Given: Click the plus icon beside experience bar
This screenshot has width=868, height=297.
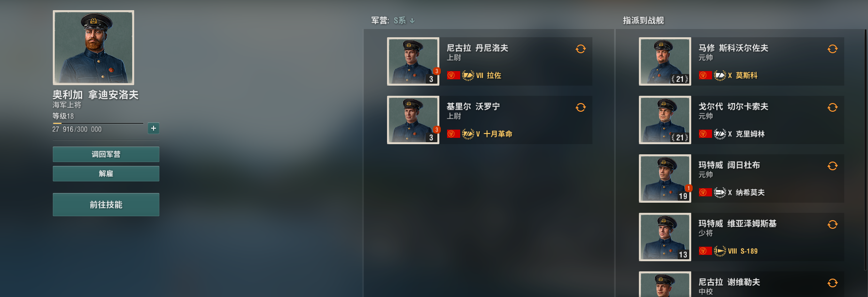Looking at the screenshot, I should pos(154,128).
